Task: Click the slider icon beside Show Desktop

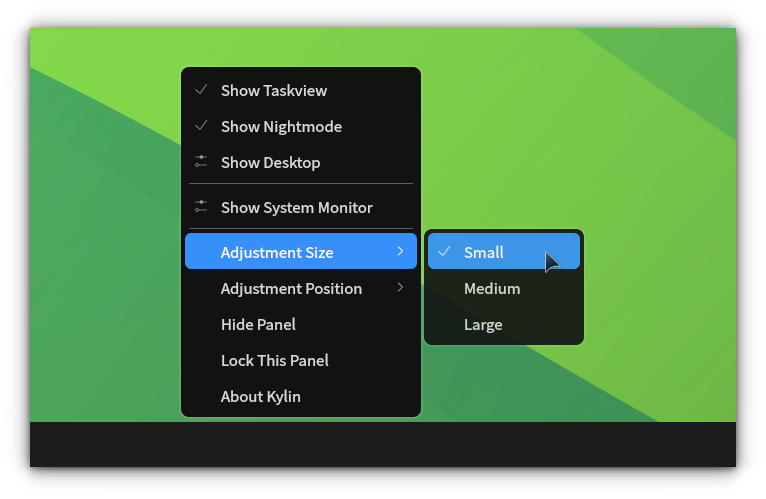Action: [x=201, y=162]
